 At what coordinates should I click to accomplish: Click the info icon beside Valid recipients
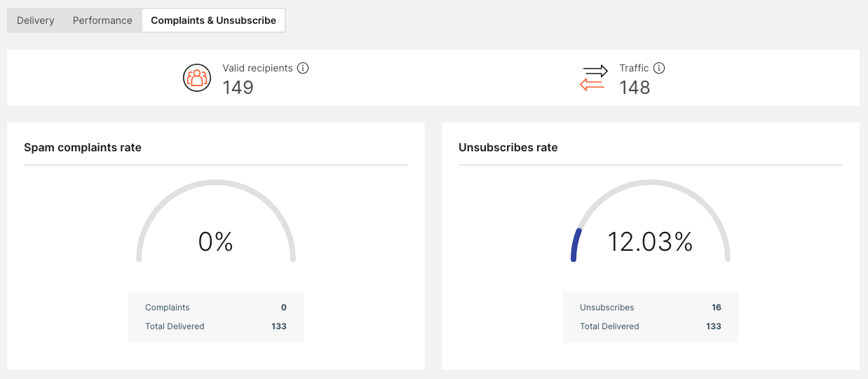tap(303, 68)
